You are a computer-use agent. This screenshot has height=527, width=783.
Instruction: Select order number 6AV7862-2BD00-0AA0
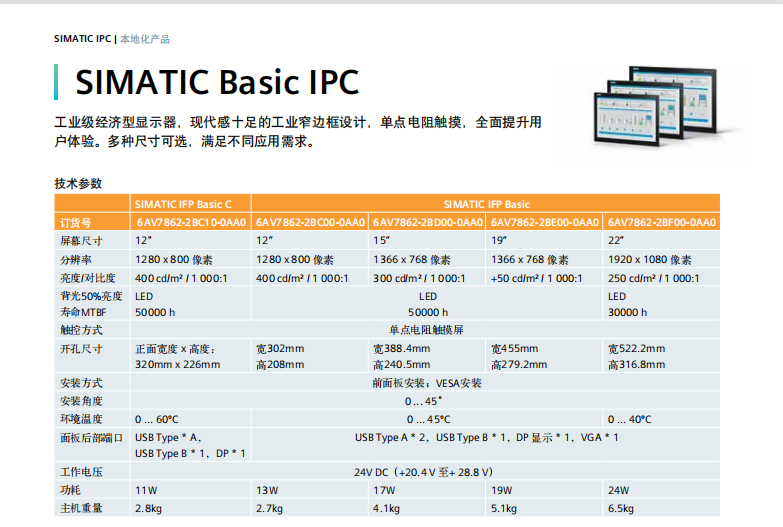click(x=428, y=222)
